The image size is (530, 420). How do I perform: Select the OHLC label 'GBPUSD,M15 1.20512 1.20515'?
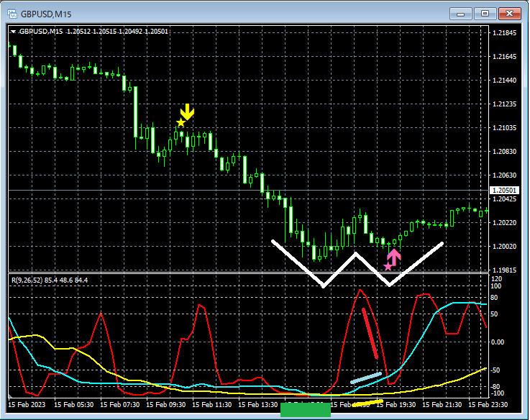68,32
